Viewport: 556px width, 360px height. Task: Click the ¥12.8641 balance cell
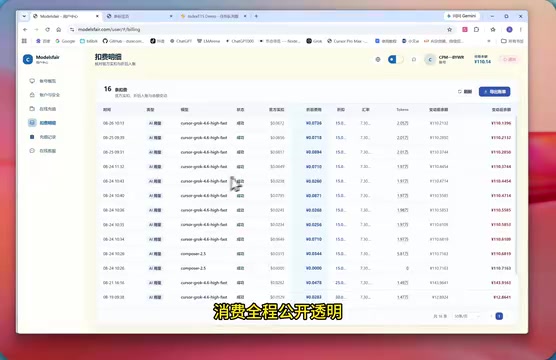click(502, 297)
